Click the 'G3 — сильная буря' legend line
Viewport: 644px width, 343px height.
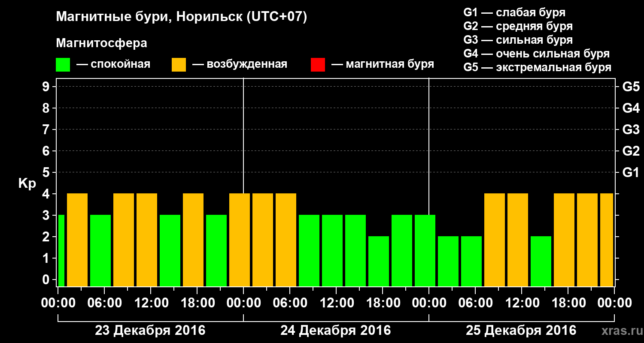518,40
